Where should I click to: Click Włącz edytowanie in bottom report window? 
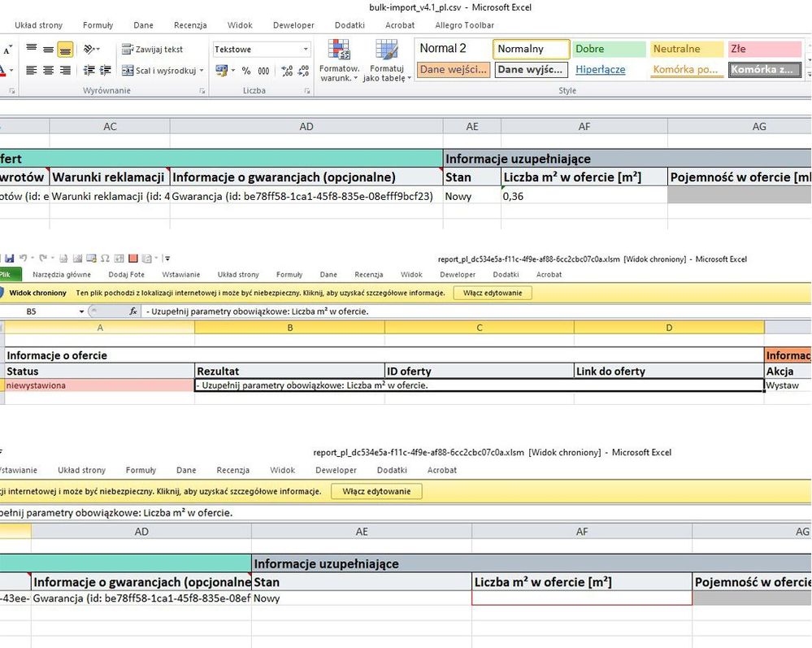tap(376, 491)
